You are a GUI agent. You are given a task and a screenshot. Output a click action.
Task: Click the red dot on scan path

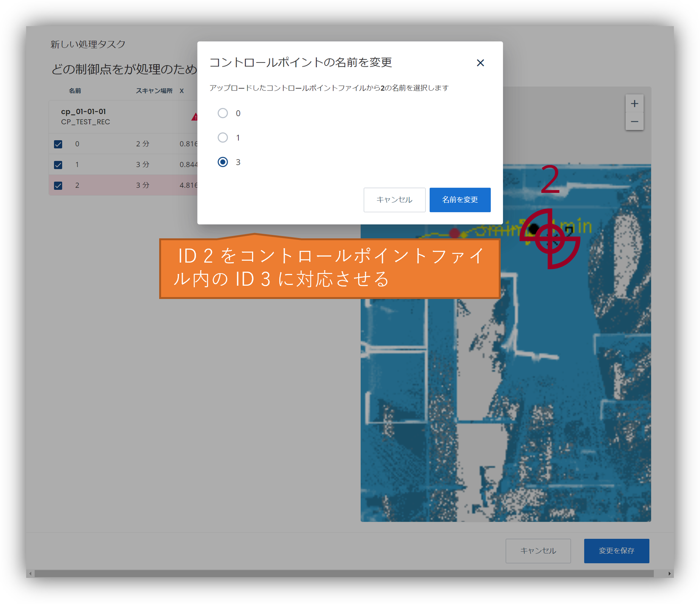click(x=454, y=233)
